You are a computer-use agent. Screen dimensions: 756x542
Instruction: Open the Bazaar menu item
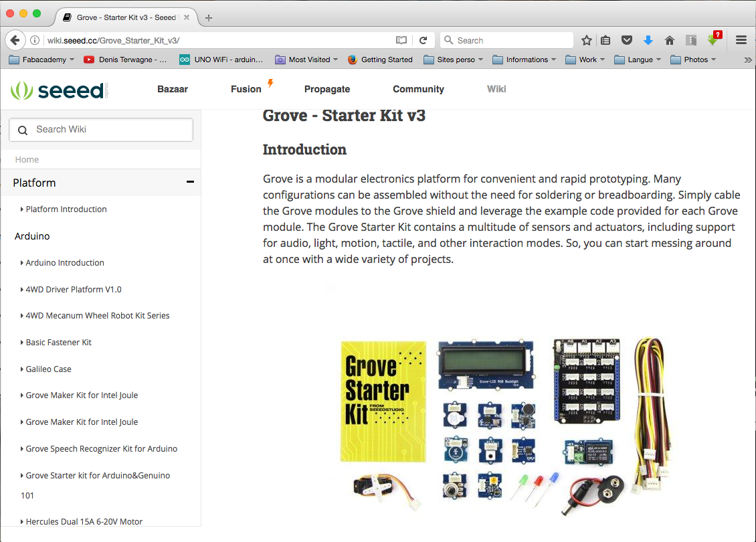click(x=172, y=89)
